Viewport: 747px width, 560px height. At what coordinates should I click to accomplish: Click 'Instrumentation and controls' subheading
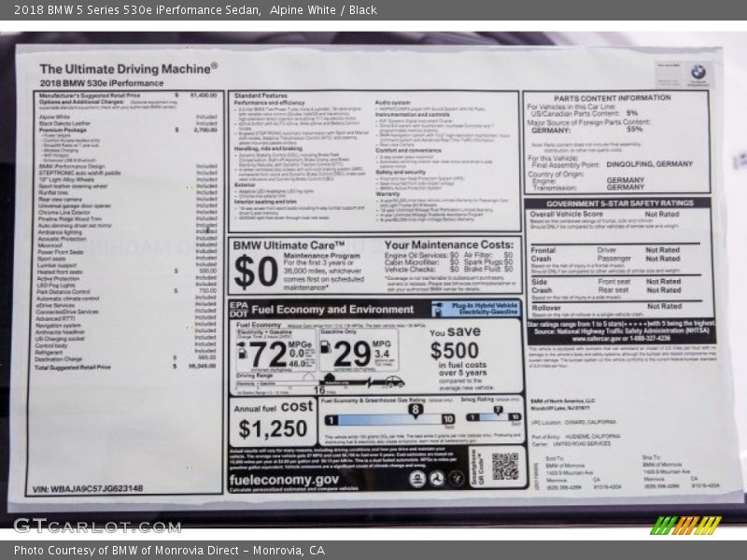tap(412, 114)
